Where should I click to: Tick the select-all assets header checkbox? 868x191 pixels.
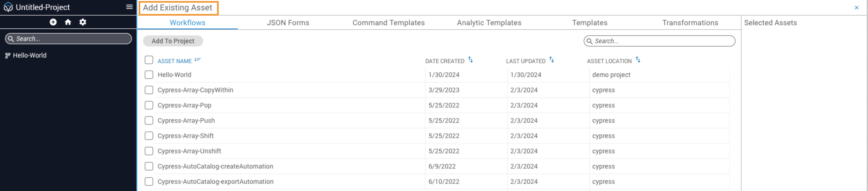coord(148,60)
